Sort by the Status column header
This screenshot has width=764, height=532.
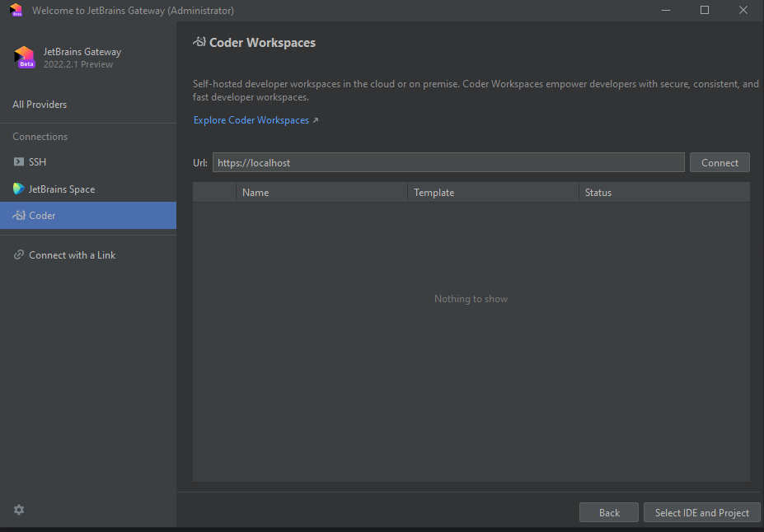tap(664, 192)
